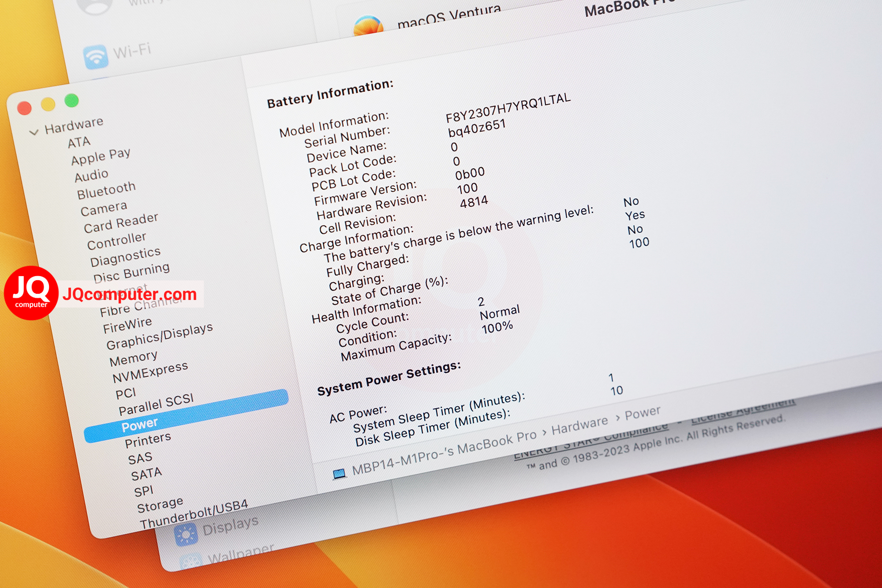Open Graphics/Displays entry
The image size is (882, 588).
click(160, 336)
